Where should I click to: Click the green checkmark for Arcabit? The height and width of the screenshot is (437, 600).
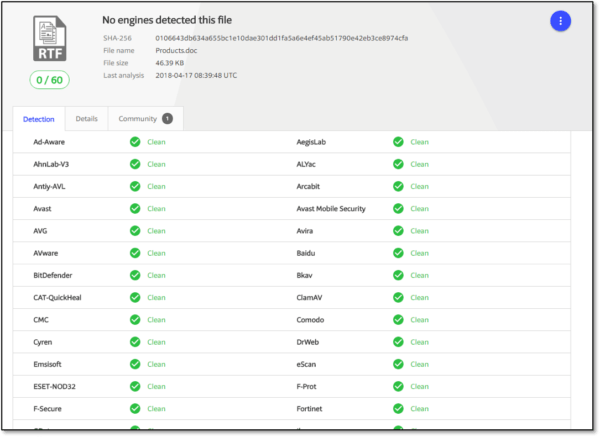click(398, 186)
